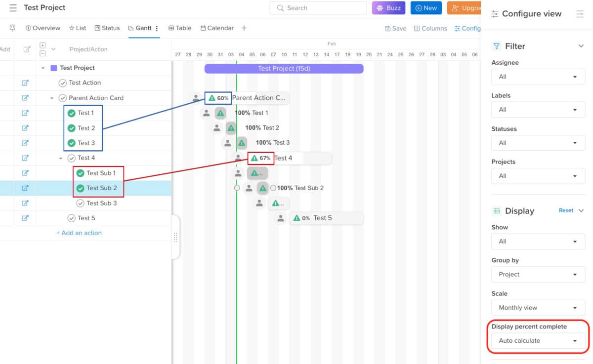Click the edit column header icon
This screenshot has width=593, height=364.
coord(27,49)
